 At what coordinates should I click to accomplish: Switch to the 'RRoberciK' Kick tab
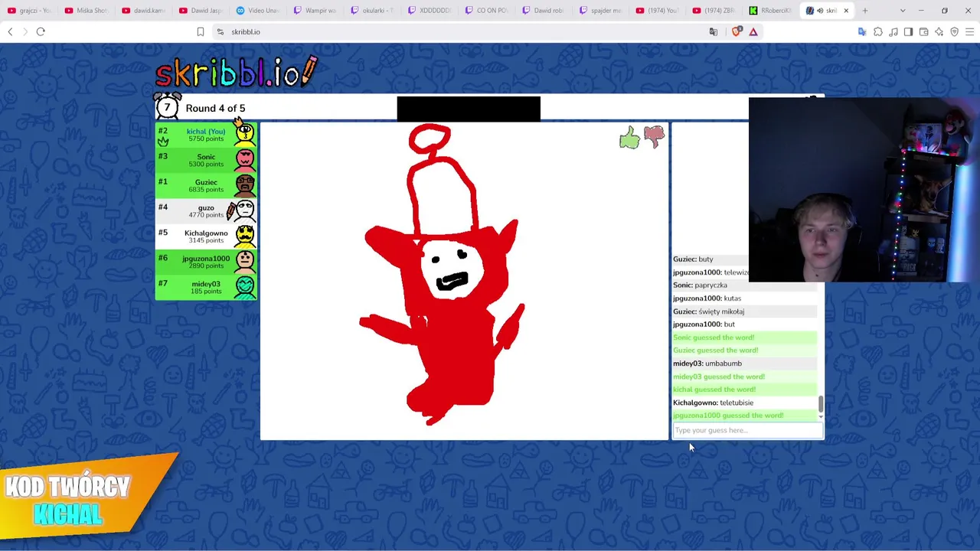click(772, 11)
